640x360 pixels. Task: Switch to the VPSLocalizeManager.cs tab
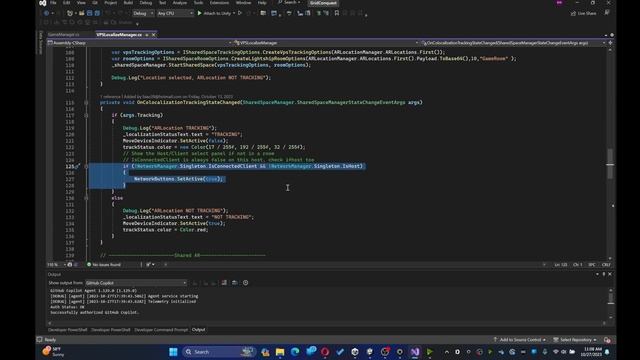click(x=119, y=35)
